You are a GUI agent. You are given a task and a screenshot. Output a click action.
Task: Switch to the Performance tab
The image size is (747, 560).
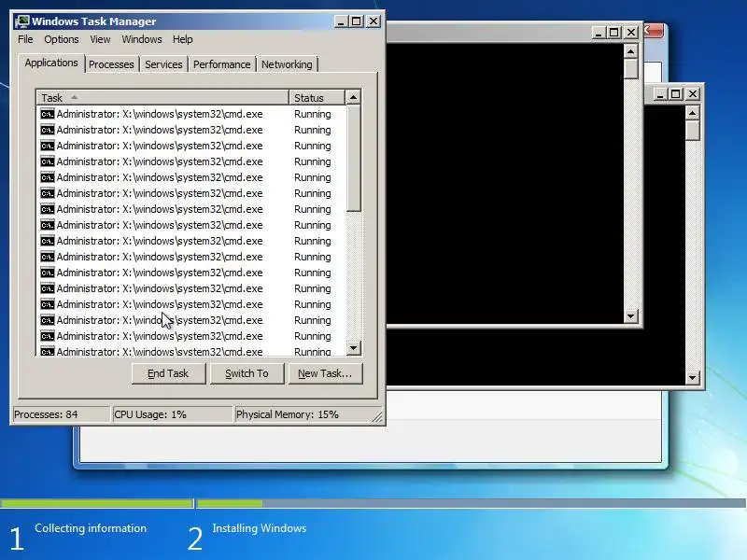tap(221, 64)
